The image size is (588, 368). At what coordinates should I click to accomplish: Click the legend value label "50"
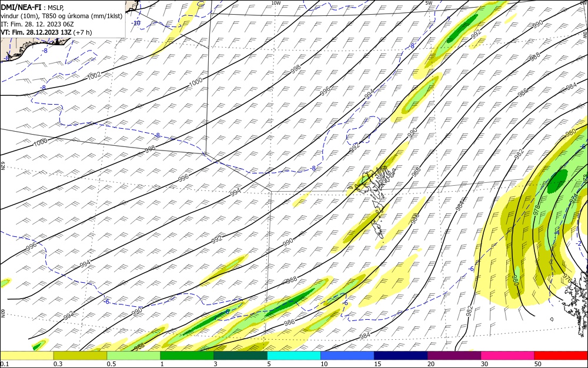538,364
